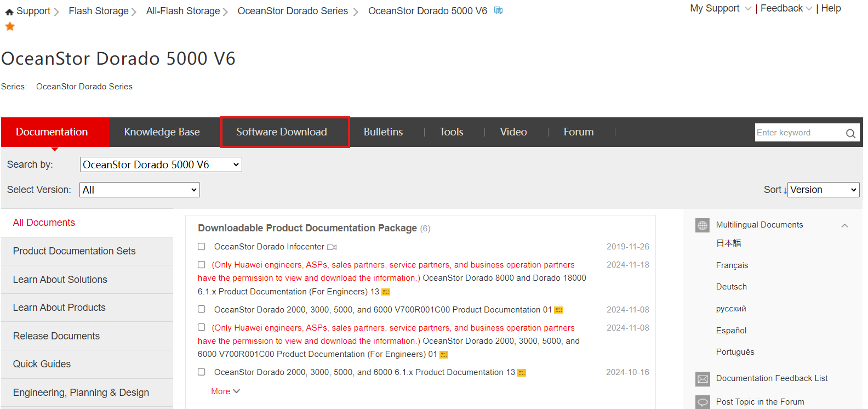The image size is (868, 409).
Task: Collapse the Multilingual Documents section
Action: 845,225
